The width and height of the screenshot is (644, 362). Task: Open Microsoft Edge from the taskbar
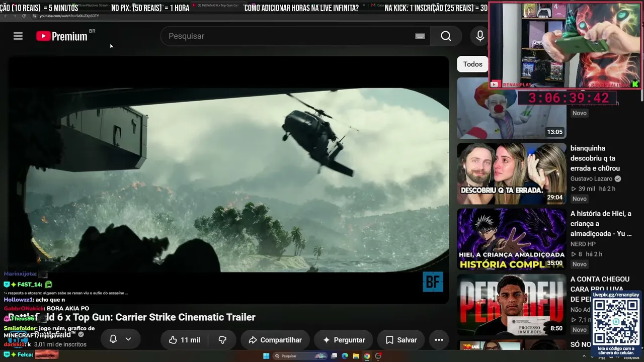click(345, 356)
